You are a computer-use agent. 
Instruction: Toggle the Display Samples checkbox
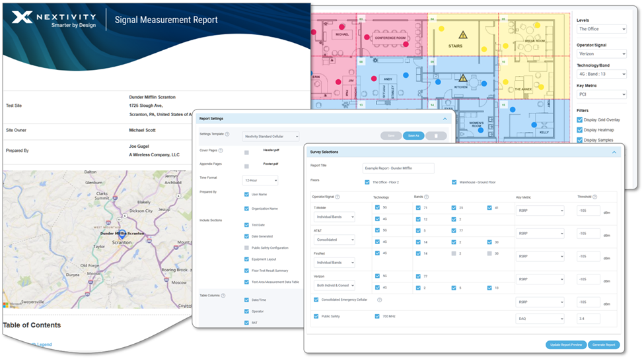tap(579, 140)
